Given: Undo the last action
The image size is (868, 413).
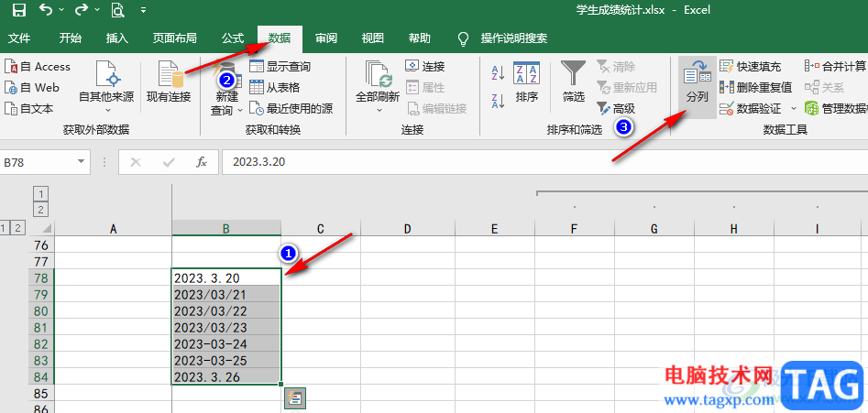Looking at the screenshot, I should pos(46,9).
